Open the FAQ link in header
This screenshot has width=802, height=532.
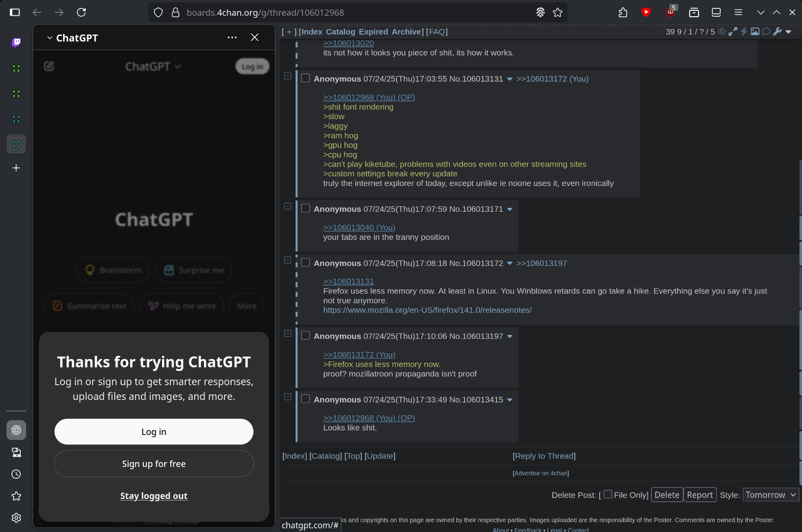point(437,32)
